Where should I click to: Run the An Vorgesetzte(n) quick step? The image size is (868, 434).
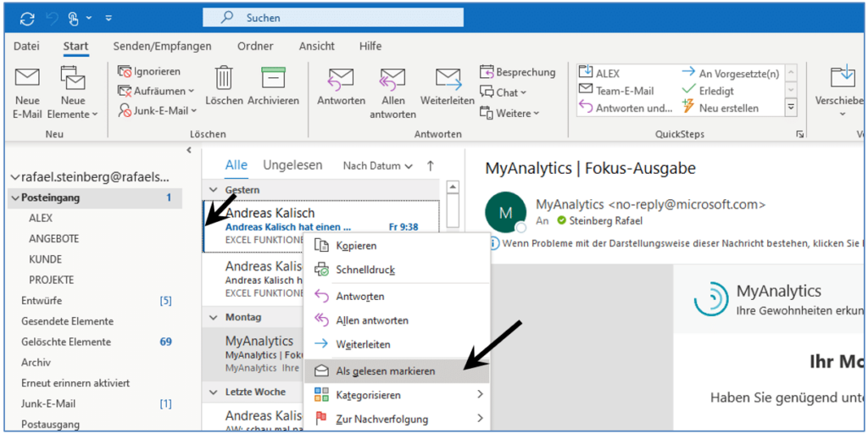[x=731, y=73]
